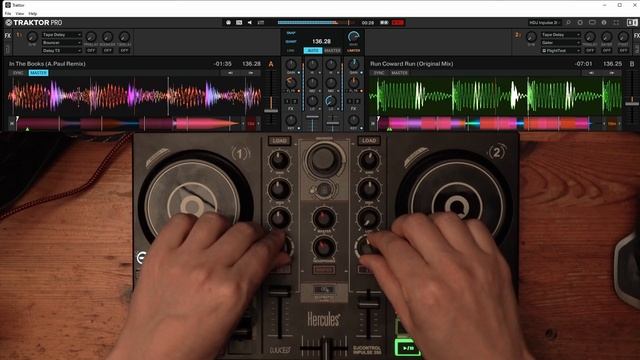Image resolution: width=640 pixels, height=360 pixels.
Task: Click the deck B track title Run Coward Run
Action: [411, 64]
